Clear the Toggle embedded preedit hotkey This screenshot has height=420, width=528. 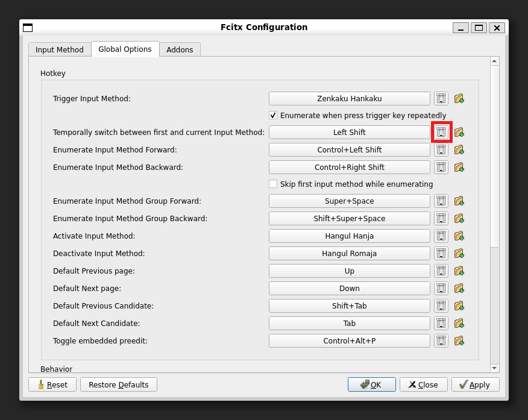[441, 341]
